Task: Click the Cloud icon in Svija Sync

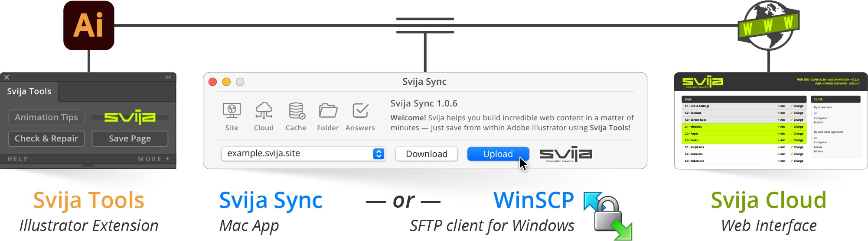Action: (264, 111)
